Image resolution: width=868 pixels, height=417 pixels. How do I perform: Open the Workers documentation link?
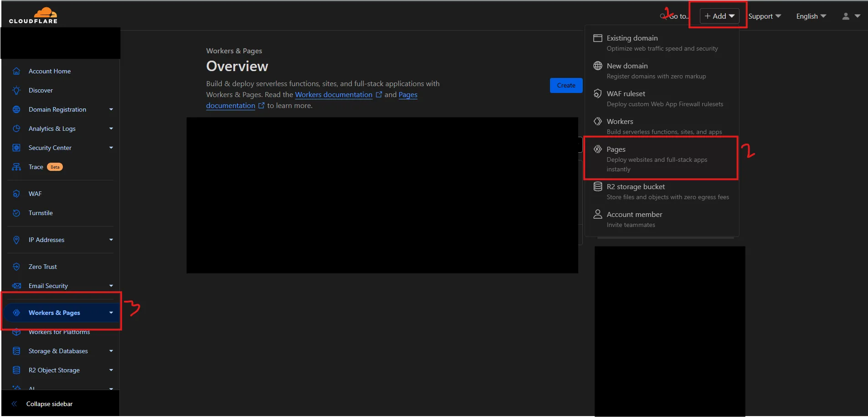(x=334, y=95)
